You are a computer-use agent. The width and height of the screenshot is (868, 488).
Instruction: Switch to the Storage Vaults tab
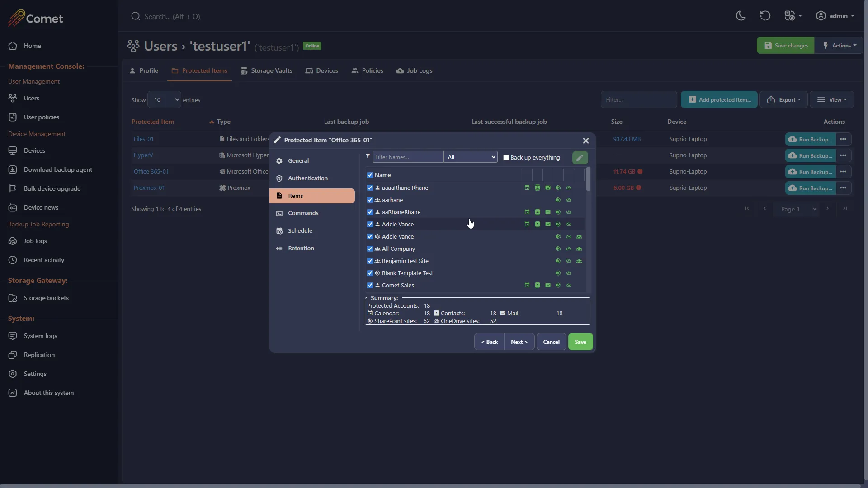coord(267,70)
